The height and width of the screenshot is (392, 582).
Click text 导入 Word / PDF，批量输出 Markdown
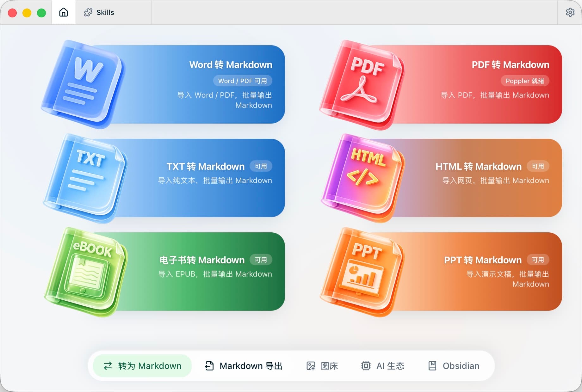(x=225, y=100)
